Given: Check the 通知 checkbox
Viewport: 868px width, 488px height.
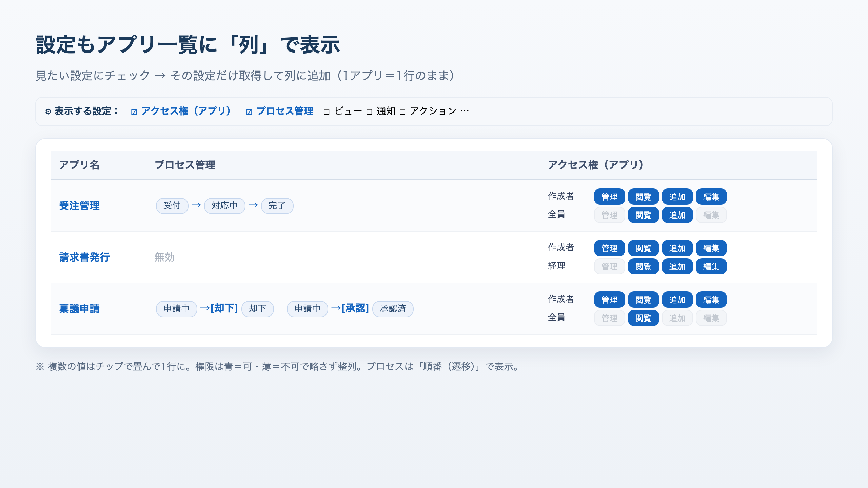Looking at the screenshot, I should [369, 112].
